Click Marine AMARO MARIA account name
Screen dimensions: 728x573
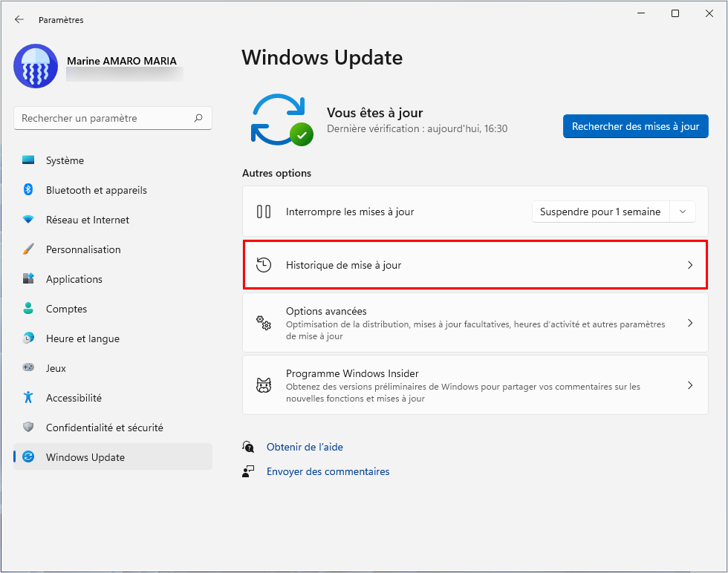tap(122, 61)
